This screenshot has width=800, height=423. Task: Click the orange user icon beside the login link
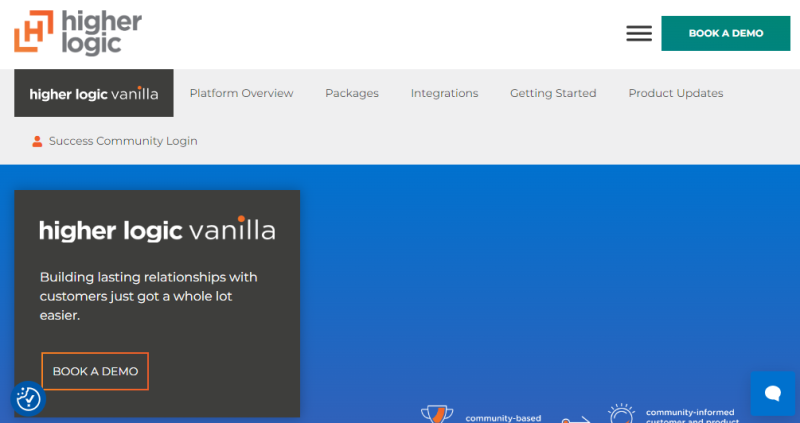pos(37,141)
